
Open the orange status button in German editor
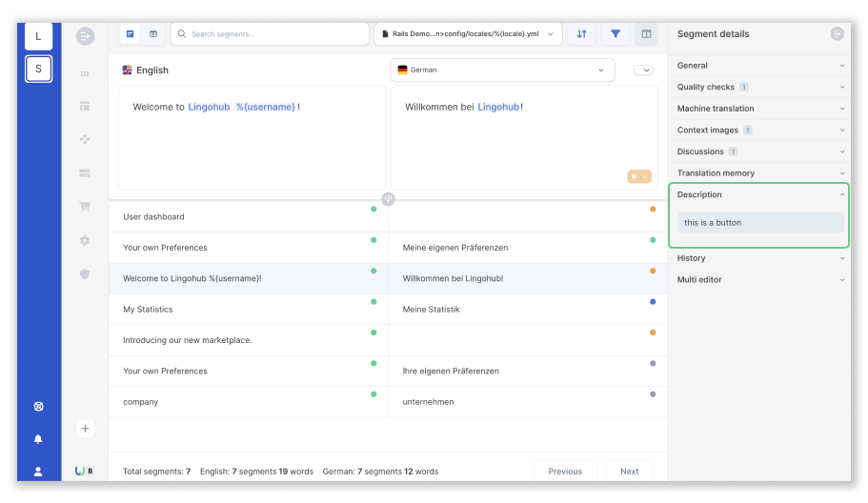(x=638, y=176)
